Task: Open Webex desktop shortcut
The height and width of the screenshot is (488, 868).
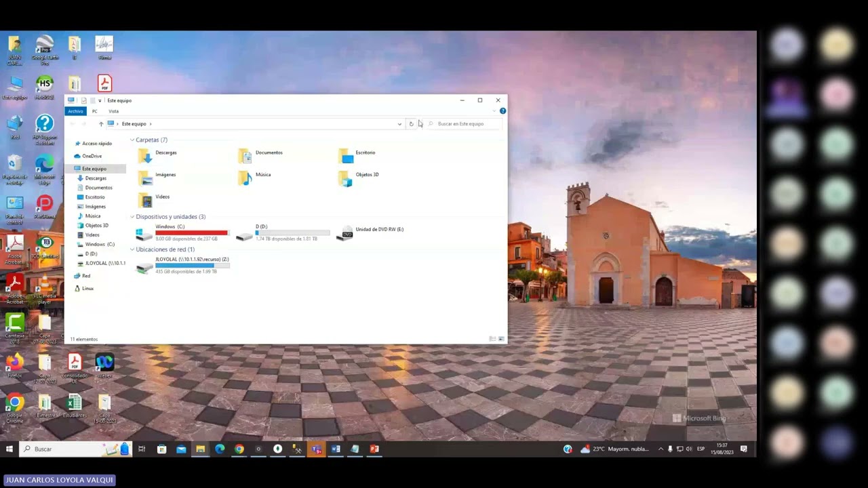Action: [x=104, y=367]
